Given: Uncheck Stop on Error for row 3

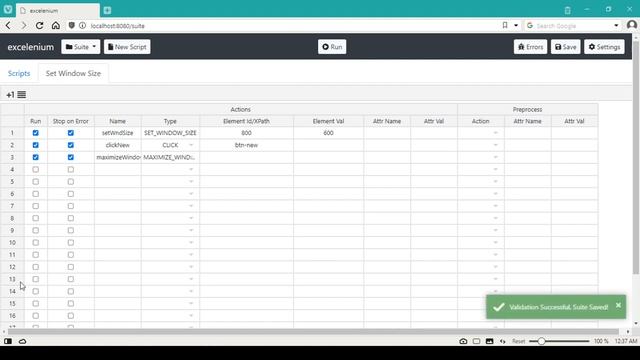Looking at the screenshot, I should [x=71, y=157].
